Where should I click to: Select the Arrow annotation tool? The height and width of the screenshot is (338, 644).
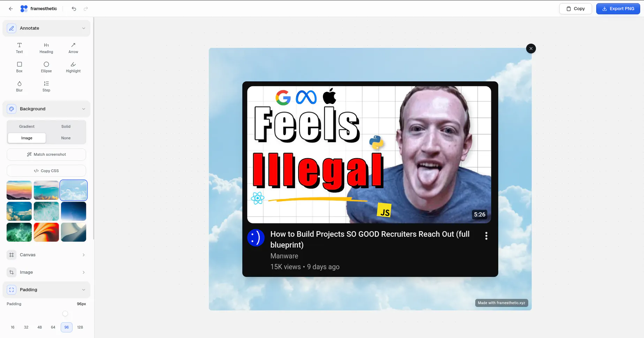[73, 48]
